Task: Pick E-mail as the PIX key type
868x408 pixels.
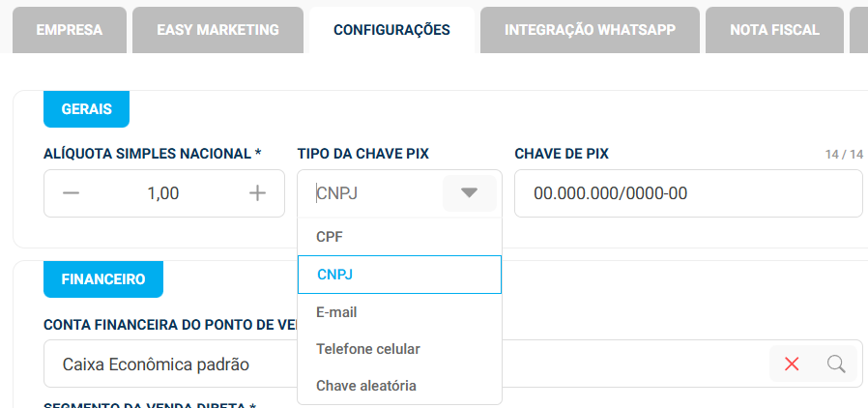Action: tap(336, 312)
